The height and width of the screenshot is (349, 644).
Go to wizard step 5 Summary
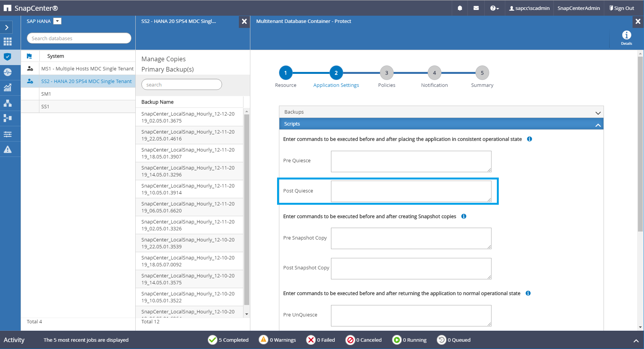tap(482, 73)
